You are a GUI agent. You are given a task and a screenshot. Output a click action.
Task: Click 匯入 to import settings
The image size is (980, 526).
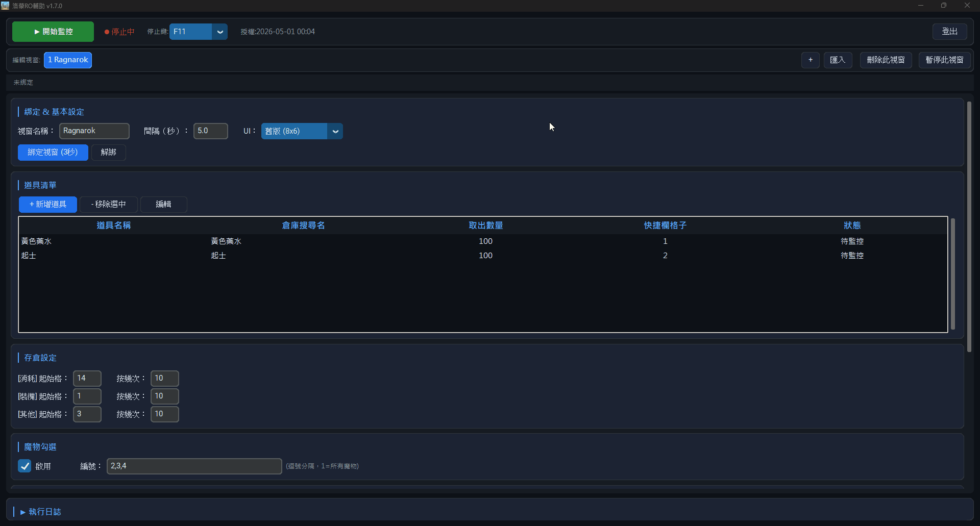838,60
